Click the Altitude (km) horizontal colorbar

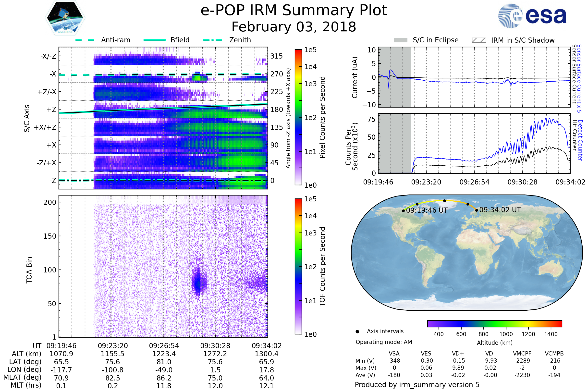tap(494, 323)
